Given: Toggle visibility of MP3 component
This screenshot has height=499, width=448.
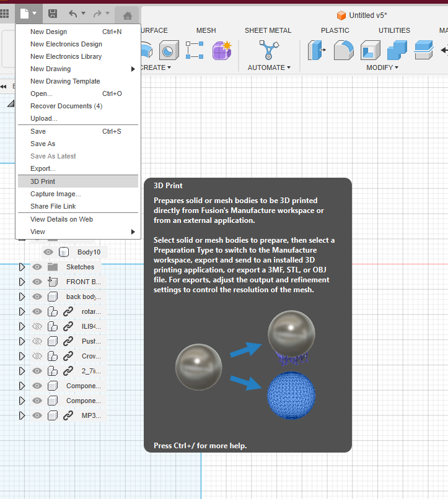Looking at the screenshot, I should coord(37,415).
